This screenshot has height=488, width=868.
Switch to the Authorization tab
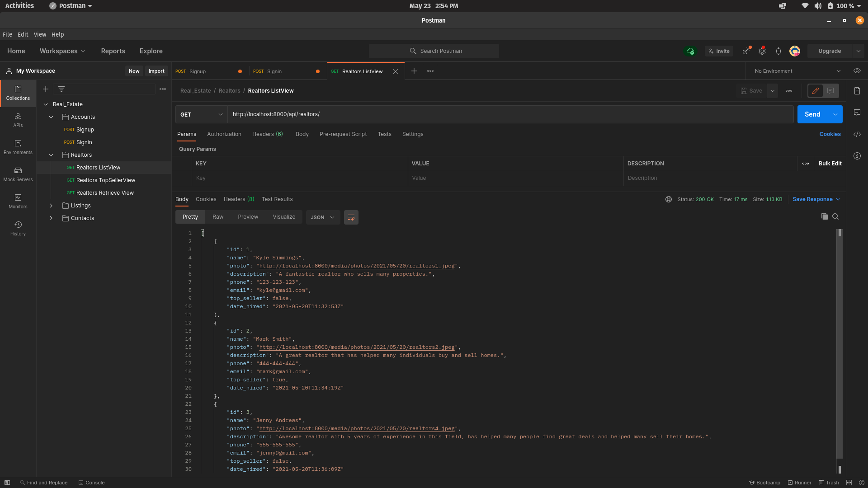click(224, 134)
